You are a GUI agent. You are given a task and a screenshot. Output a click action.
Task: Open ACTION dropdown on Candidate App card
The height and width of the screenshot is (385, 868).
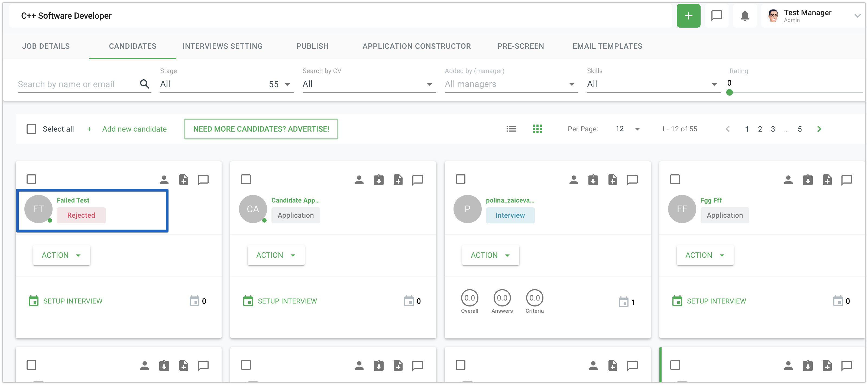(x=276, y=255)
